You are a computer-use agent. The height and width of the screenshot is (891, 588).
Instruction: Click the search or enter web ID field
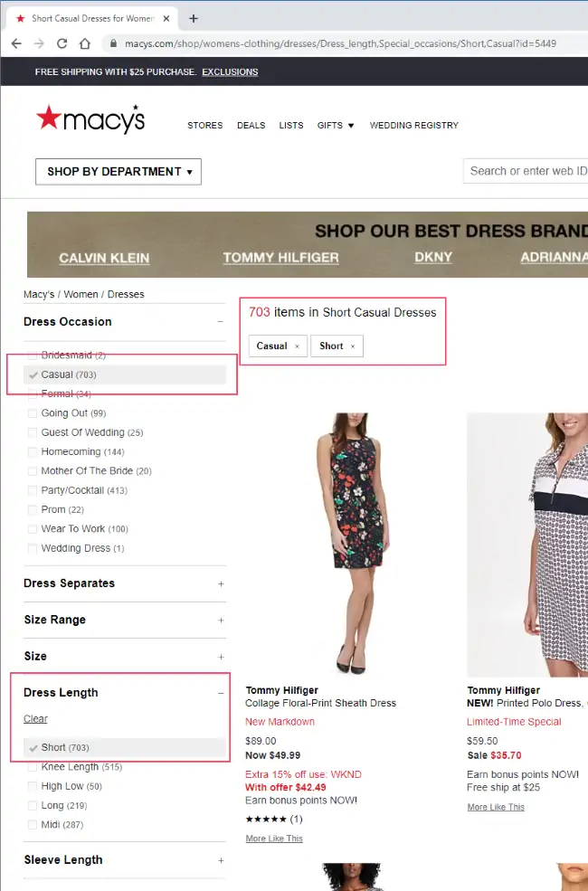pos(526,171)
